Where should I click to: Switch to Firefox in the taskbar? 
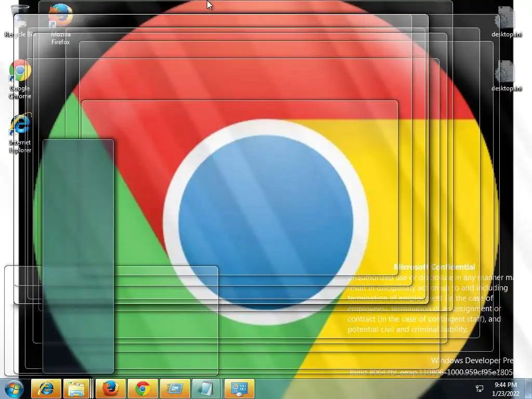pyautogui.click(x=111, y=389)
